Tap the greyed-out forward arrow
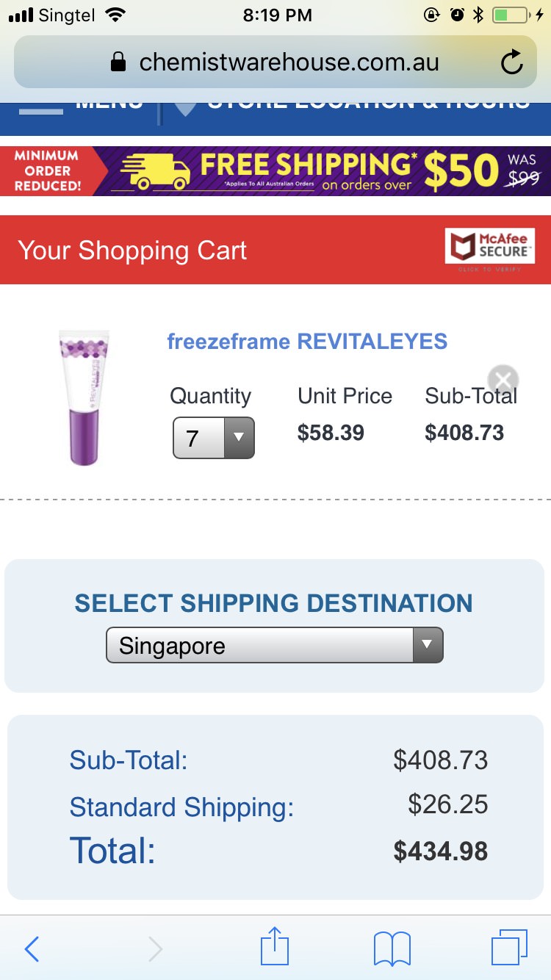551x980 pixels. click(155, 949)
